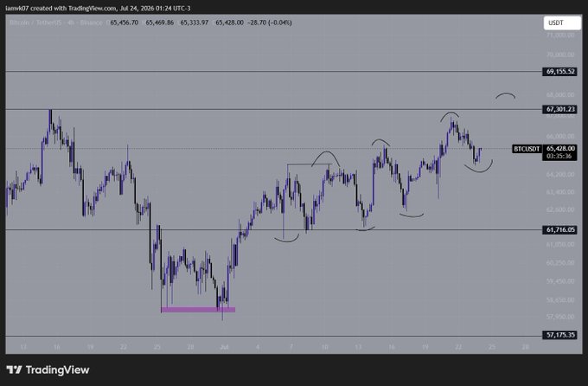This screenshot has width=588, height=386.
Task: Click the open value 65,456.70 in header
Action: [x=125, y=23]
